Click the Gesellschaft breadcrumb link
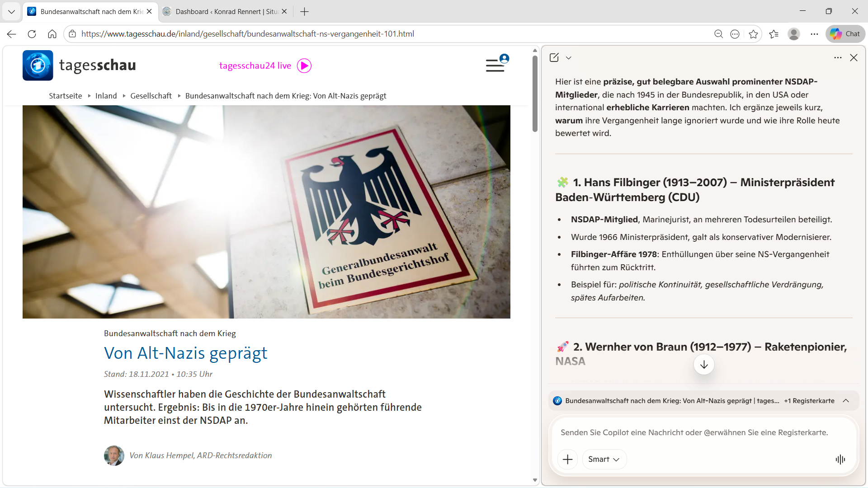Viewport: 868px width, 488px height. [151, 96]
